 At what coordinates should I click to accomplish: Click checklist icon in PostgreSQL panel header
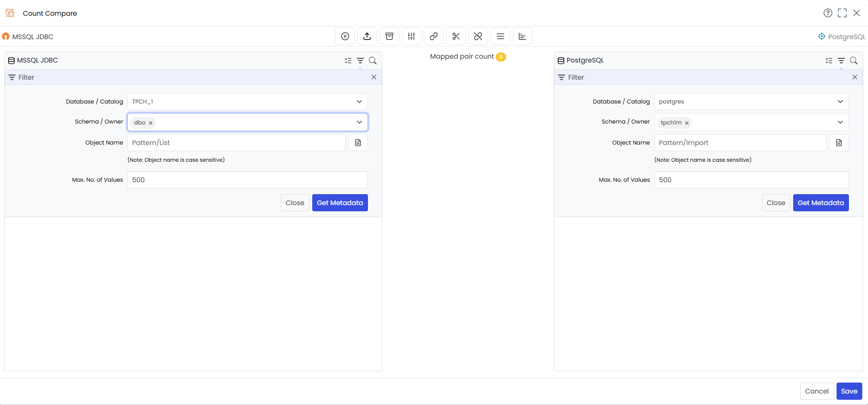tap(829, 61)
